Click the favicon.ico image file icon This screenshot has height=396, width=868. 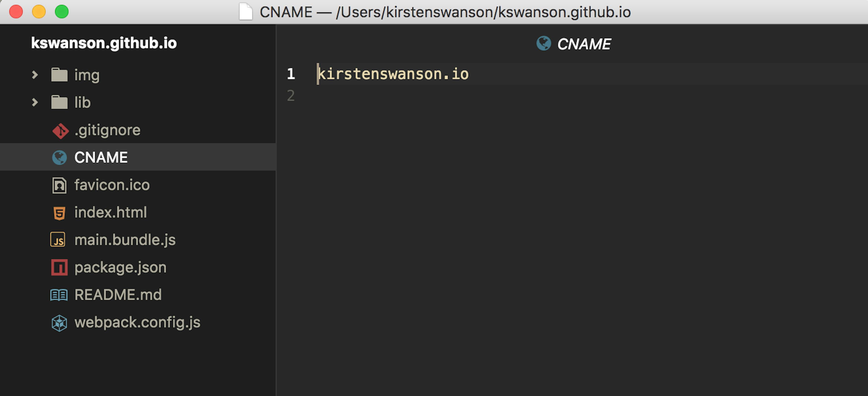click(59, 185)
